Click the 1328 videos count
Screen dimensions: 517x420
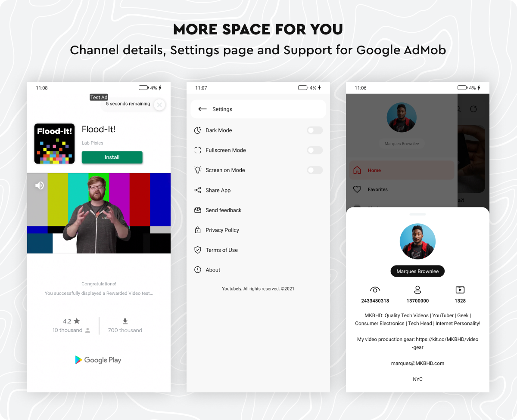point(460,301)
